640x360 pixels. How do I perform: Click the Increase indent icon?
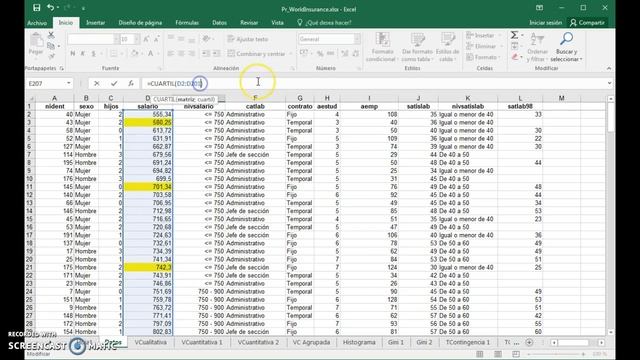coord(216,53)
